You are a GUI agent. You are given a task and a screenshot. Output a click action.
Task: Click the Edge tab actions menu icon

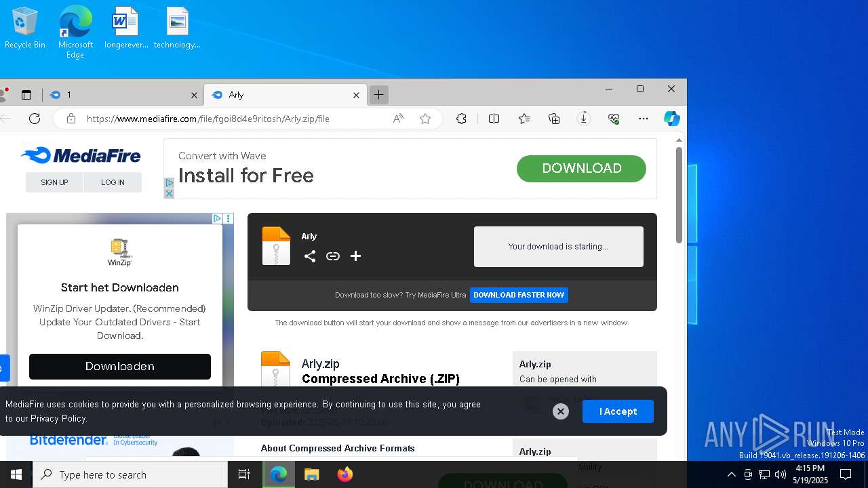pyautogui.click(x=26, y=95)
